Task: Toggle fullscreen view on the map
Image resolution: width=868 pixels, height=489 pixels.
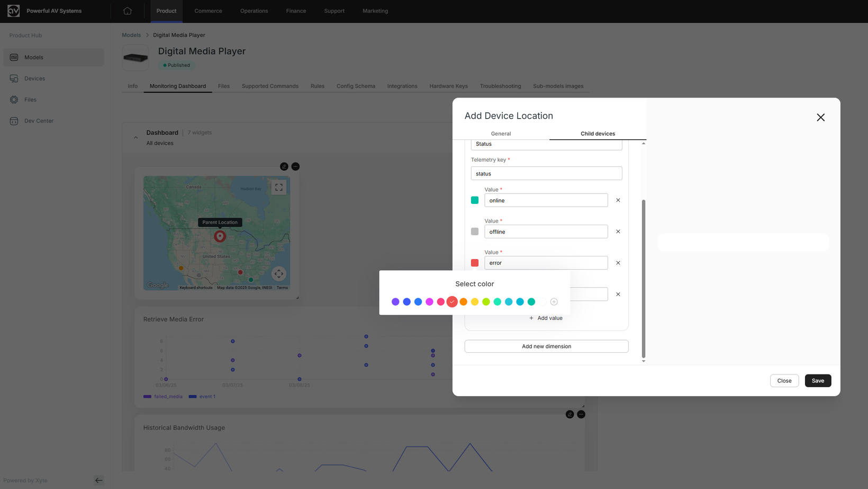Action: pos(279,188)
